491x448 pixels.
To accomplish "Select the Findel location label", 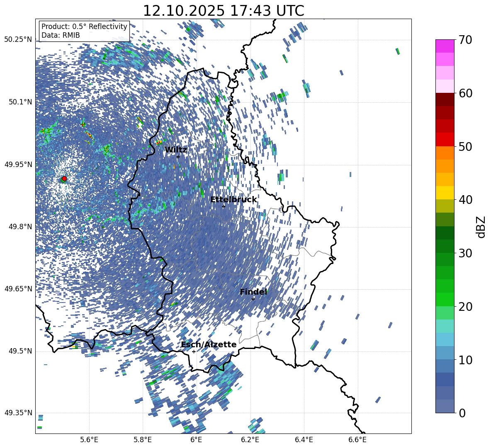I will click(253, 292).
